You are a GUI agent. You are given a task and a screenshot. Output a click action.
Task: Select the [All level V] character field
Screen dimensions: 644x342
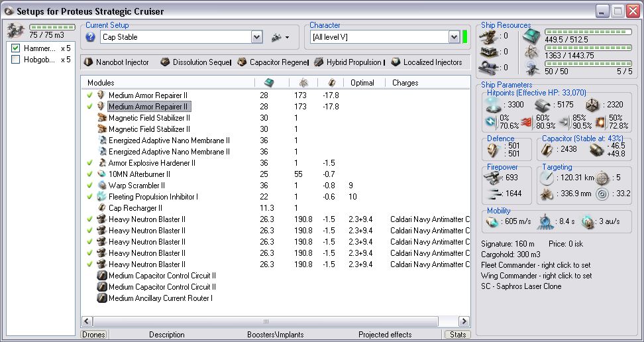click(x=380, y=37)
